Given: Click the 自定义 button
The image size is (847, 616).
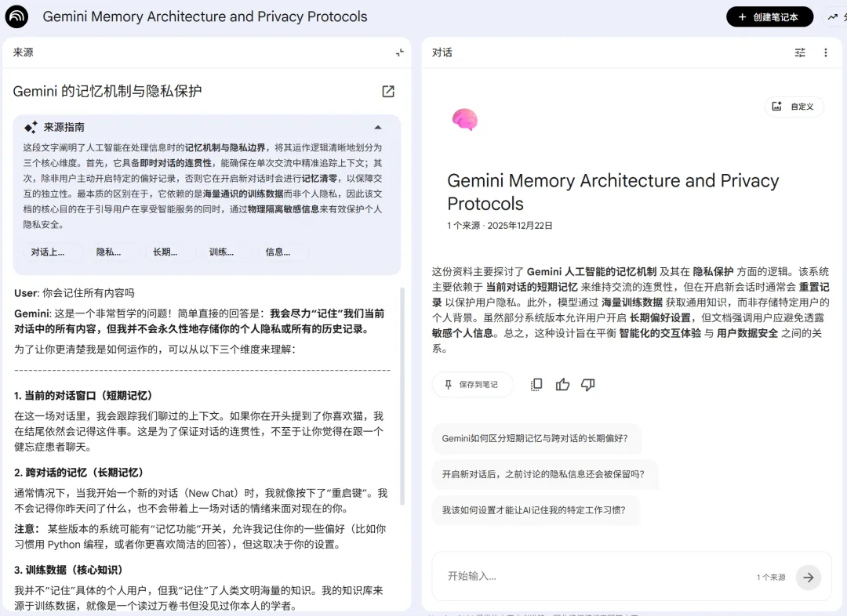Looking at the screenshot, I should tap(794, 107).
